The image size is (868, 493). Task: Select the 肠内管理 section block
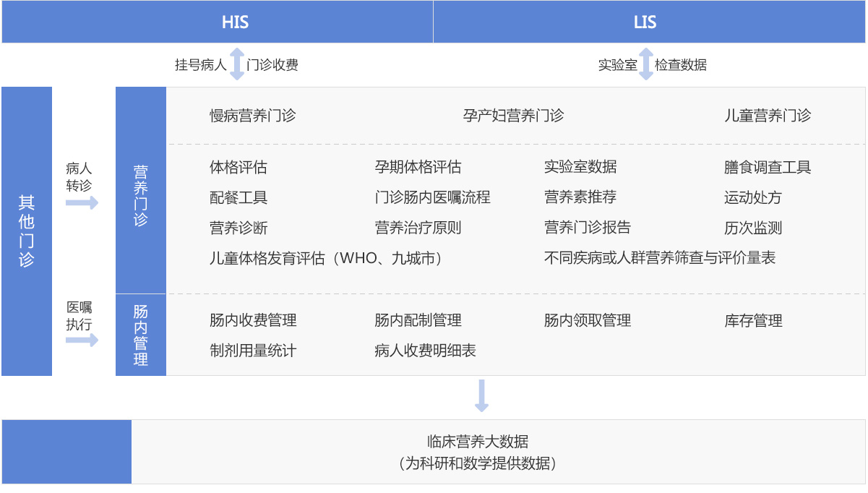141,335
